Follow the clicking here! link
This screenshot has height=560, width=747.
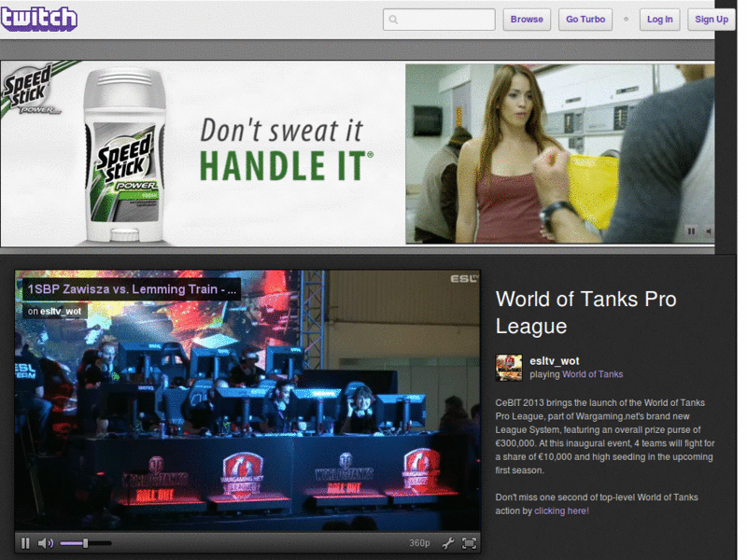coord(561,511)
